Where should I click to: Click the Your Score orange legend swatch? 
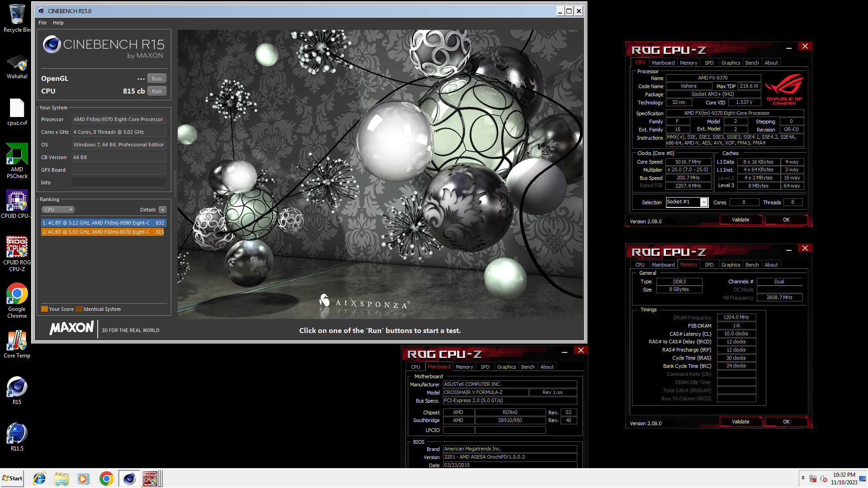pos(44,309)
